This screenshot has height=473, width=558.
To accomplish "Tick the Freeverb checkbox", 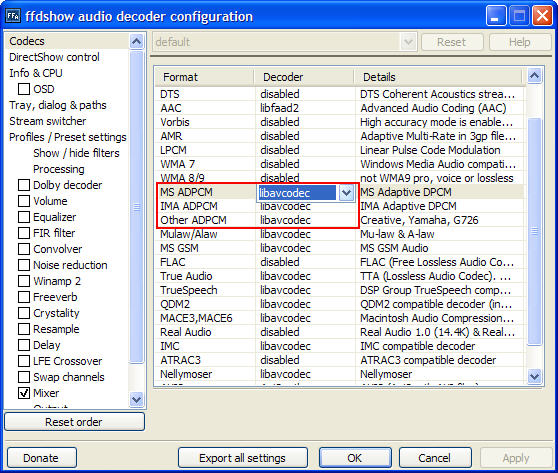I will [24, 297].
